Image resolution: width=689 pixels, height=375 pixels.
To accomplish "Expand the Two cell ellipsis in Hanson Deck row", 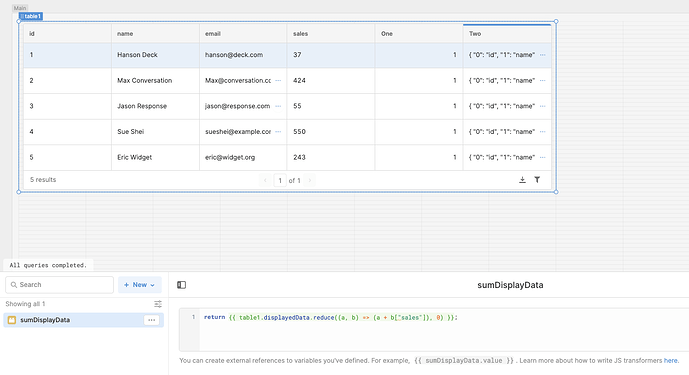I will click(x=543, y=55).
